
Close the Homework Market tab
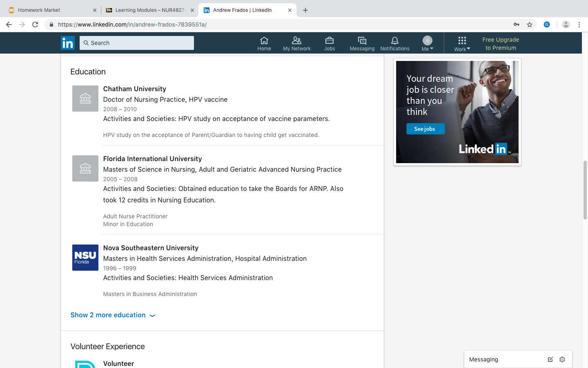pos(95,10)
